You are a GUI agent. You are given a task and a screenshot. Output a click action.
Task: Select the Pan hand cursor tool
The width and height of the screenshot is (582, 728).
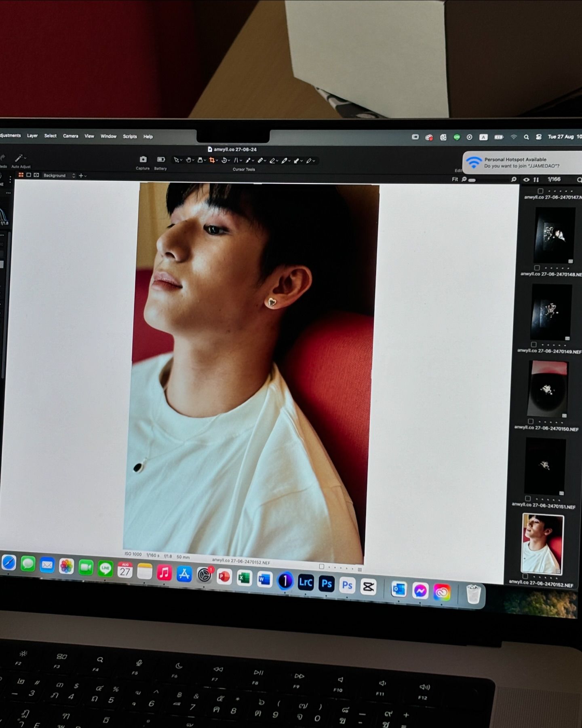(188, 160)
